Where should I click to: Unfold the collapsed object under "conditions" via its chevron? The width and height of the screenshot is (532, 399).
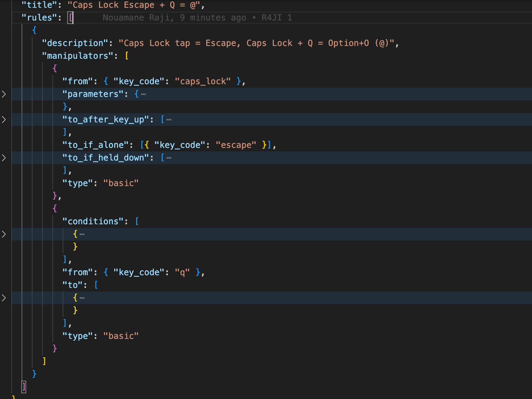(4, 234)
